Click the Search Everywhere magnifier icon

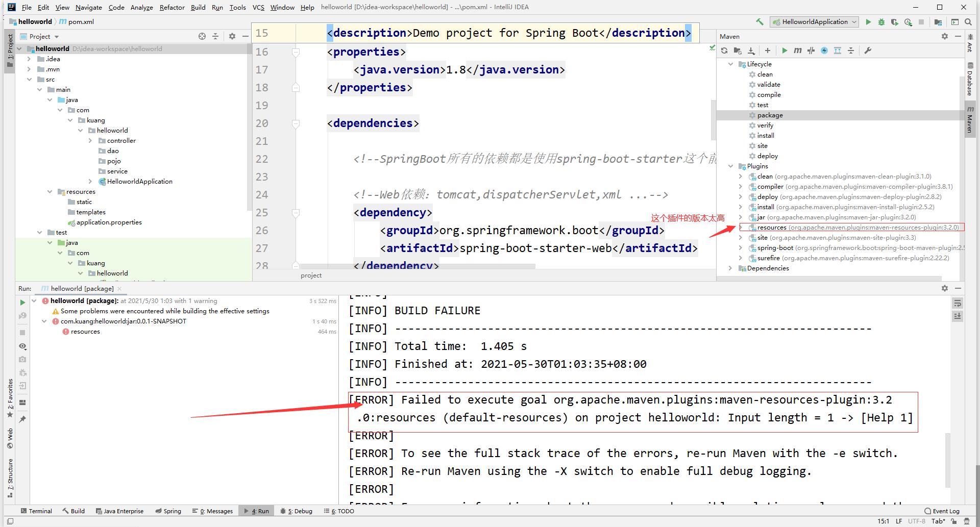coord(968,22)
